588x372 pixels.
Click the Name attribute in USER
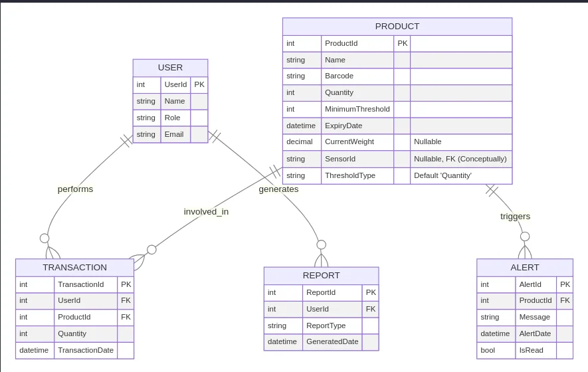pyautogui.click(x=174, y=101)
